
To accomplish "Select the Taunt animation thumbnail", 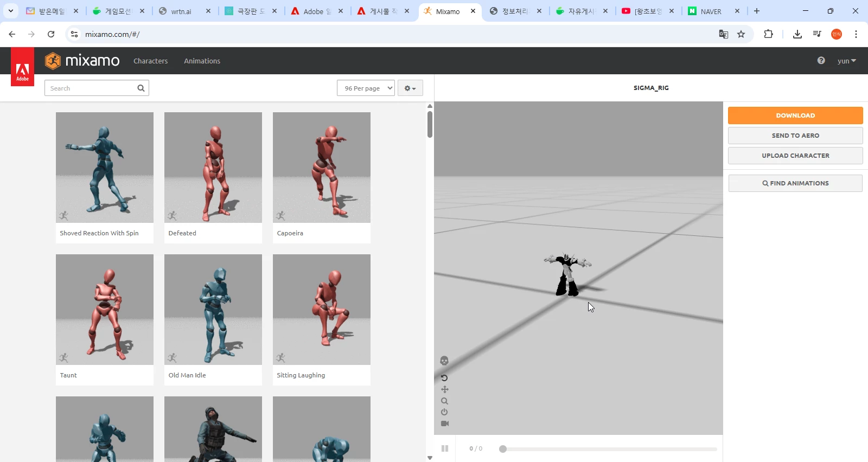I will click(x=105, y=310).
